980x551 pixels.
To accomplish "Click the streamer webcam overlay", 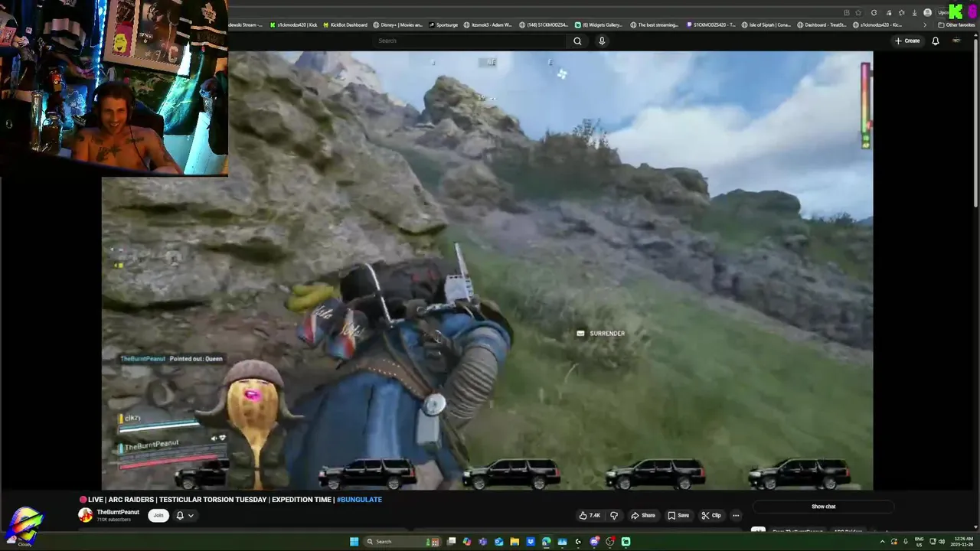I will tap(114, 88).
